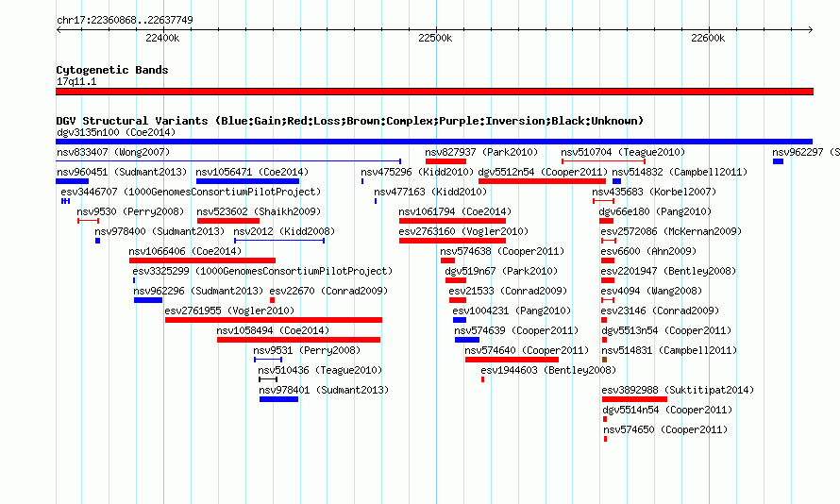Open nsv514831 (Campbell2011) label

tap(669, 350)
